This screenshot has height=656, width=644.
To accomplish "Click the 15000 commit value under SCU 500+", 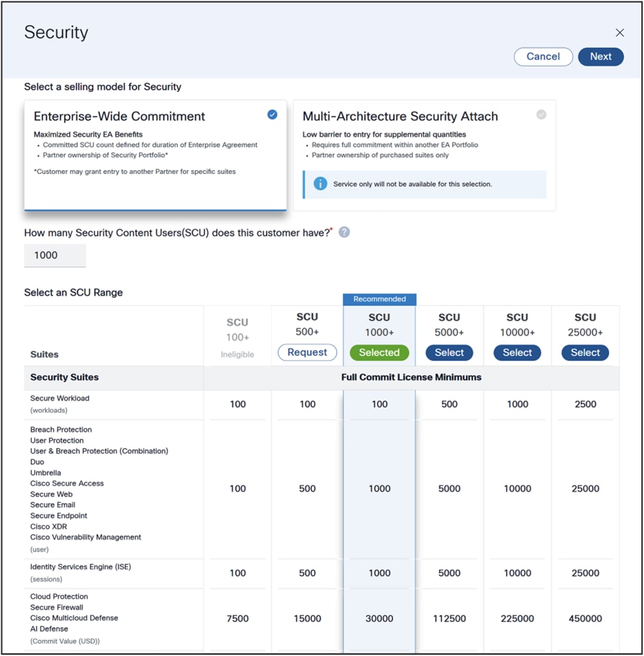I will pyautogui.click(x=307, y=618).
